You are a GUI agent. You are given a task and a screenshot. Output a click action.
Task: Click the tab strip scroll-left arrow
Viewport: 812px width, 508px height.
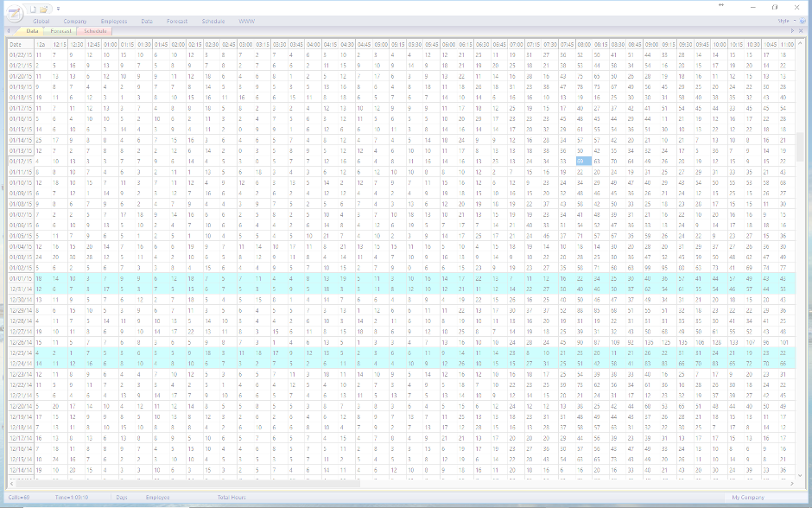[x=9, y=31]
